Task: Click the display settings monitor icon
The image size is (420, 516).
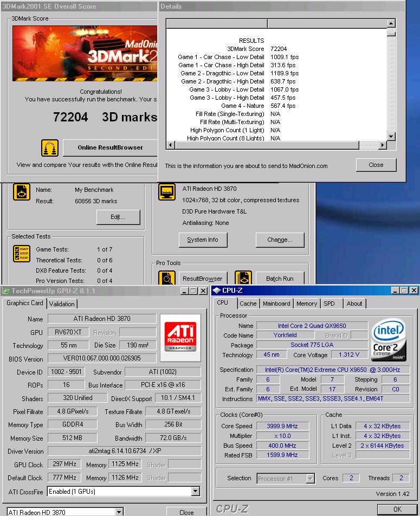Action: click(167, 192)
